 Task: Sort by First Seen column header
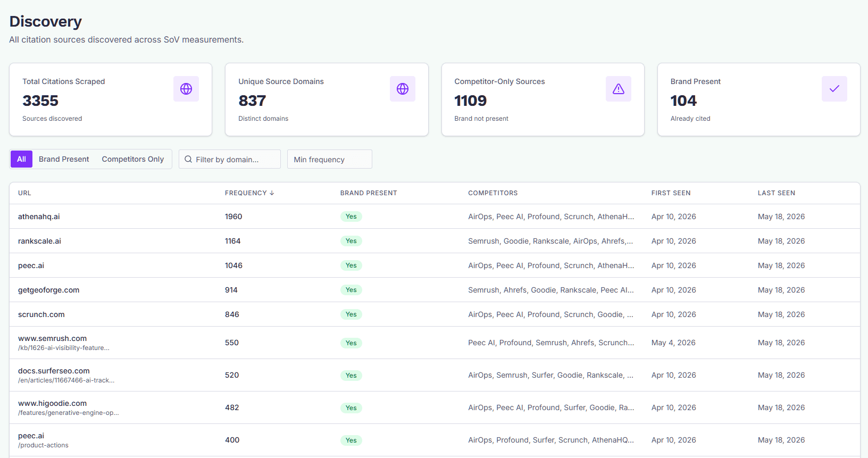coord(671,193)
